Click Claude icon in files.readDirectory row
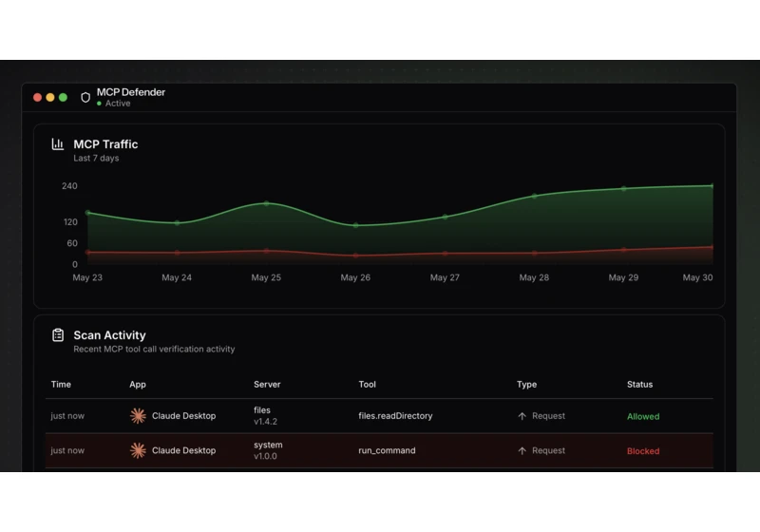 (138, 416)
